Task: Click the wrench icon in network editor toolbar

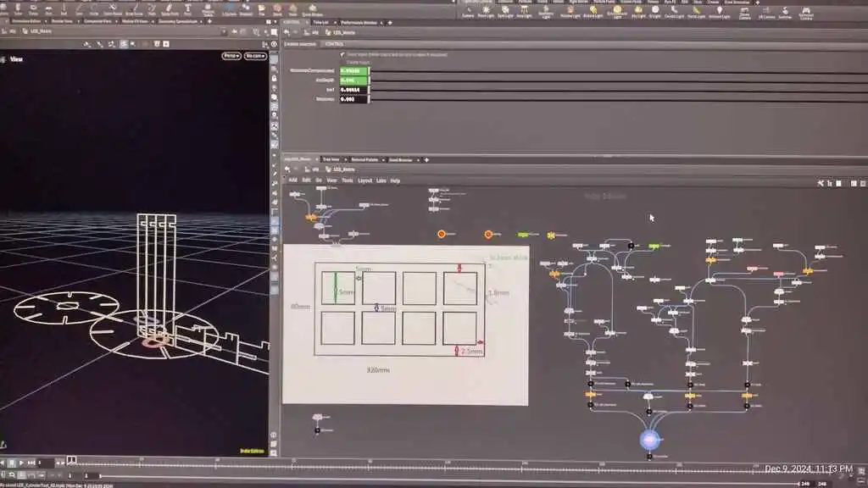Action: 821,183
